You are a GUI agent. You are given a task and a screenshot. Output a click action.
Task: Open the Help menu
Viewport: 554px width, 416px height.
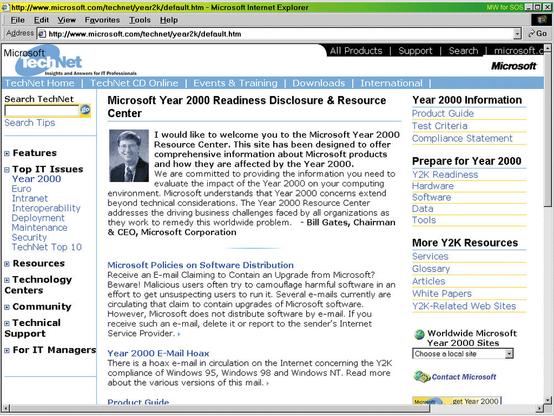tap(169, 20)
